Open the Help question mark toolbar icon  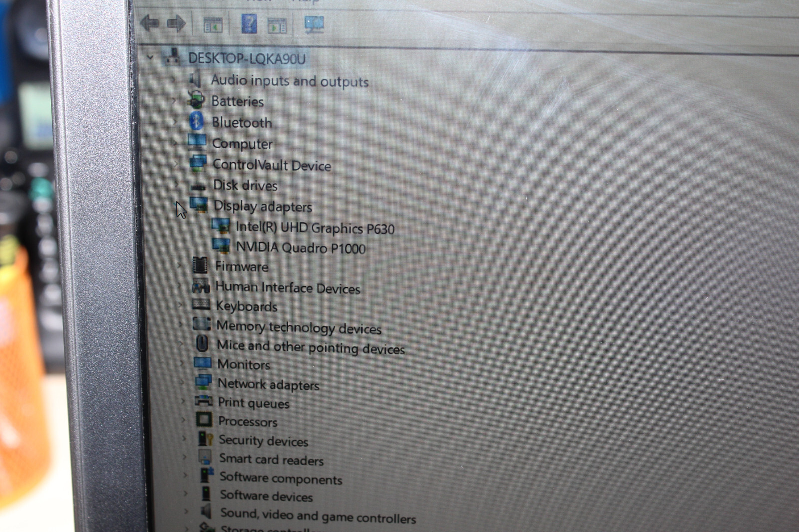249,23
